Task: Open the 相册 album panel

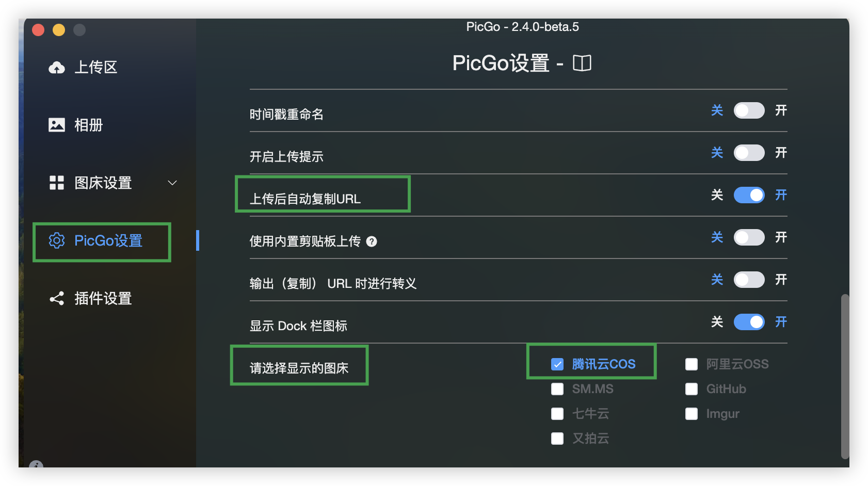Action: pos(57,125)
